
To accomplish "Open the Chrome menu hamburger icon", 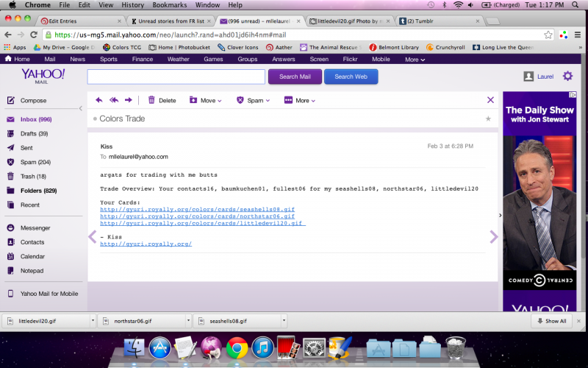I will 578,35.
